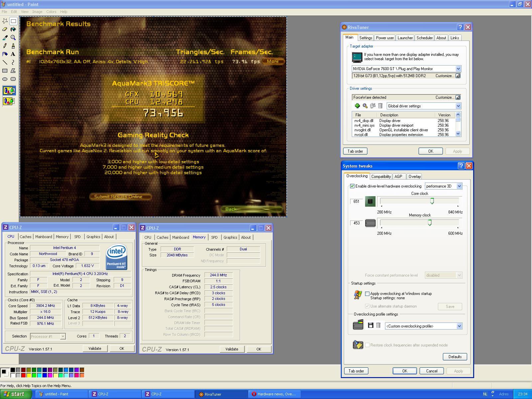Select the Curve tool in Paint
Viewport: 532px width, 399px height.
pyautogui.click(x=13, y=63)
